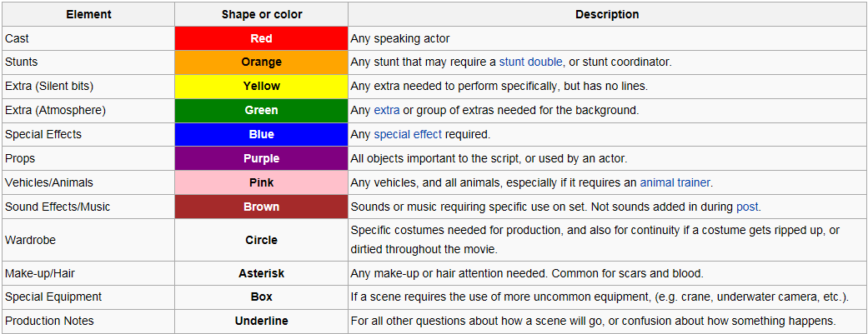Click the "Element" column header
This screenshot has height=334, width=868.
click(88, 15)
